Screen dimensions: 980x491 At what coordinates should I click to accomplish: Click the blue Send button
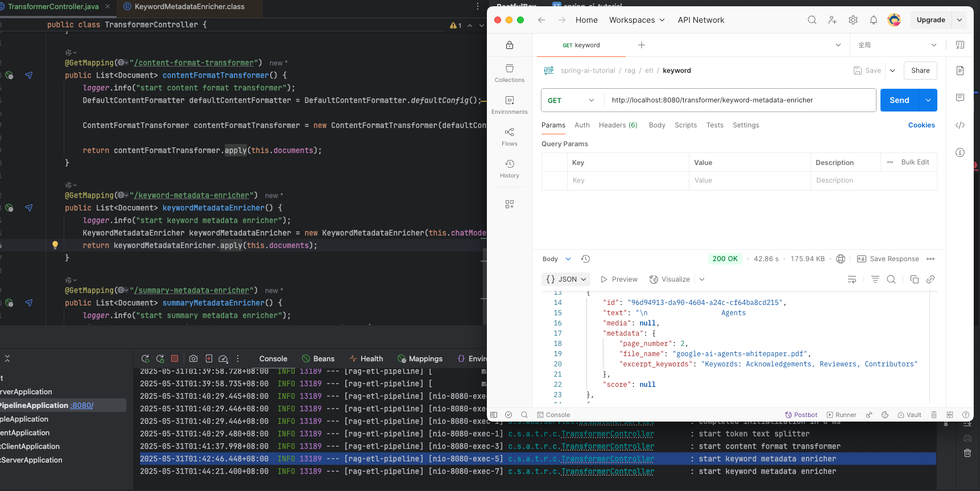coord(901,100)
